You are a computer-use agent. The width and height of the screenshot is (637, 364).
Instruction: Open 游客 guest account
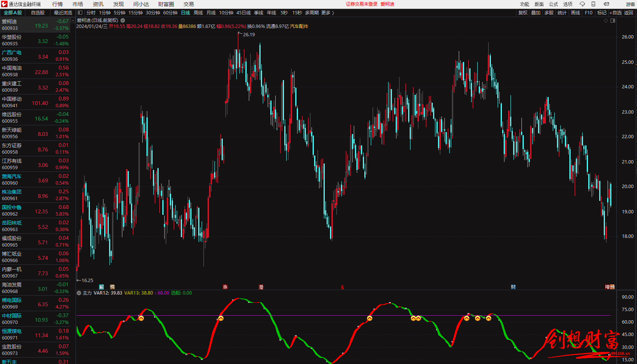pos(630,4)
